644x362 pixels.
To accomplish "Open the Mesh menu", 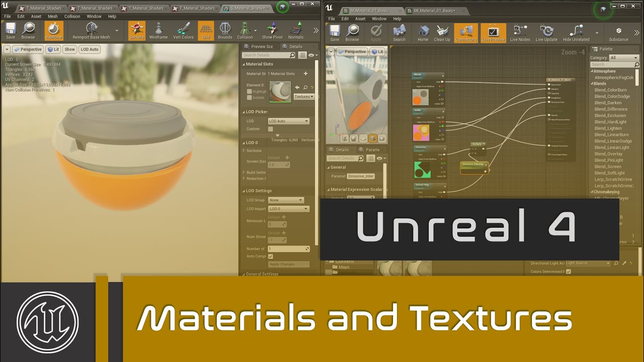I will [53, 17].
